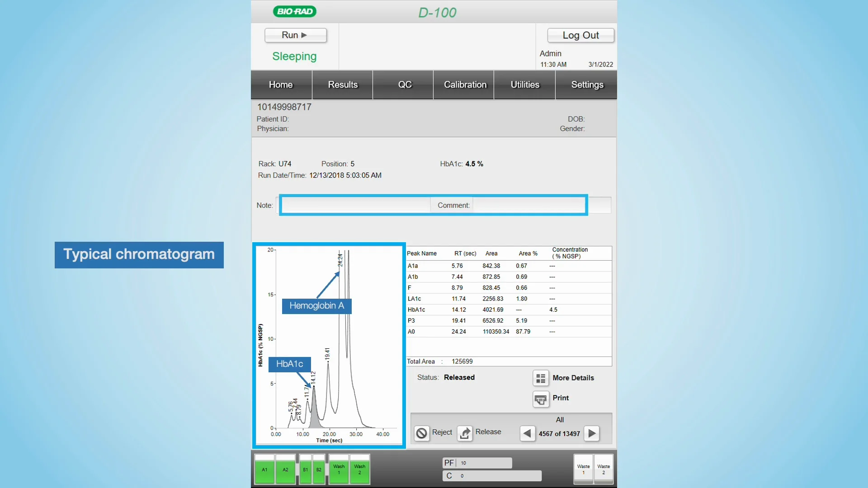The width and height of the screenshot is (868, 488).
Task: Open More Details list icon
Action: click(x=541, y=378)
